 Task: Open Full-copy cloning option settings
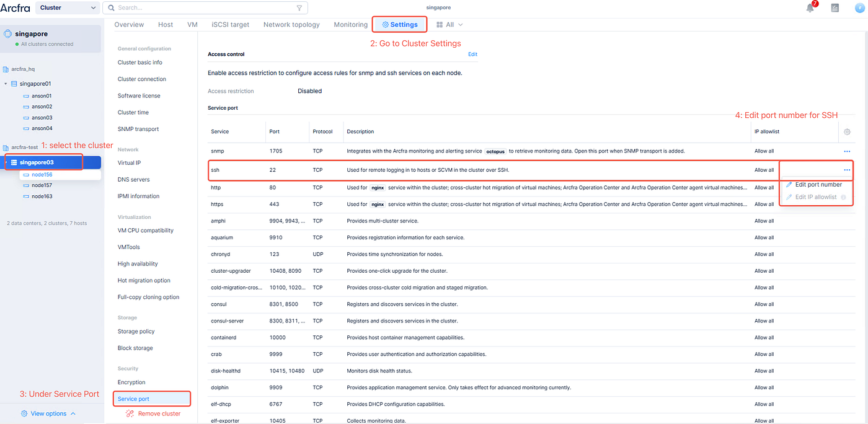tap(148, 298)
